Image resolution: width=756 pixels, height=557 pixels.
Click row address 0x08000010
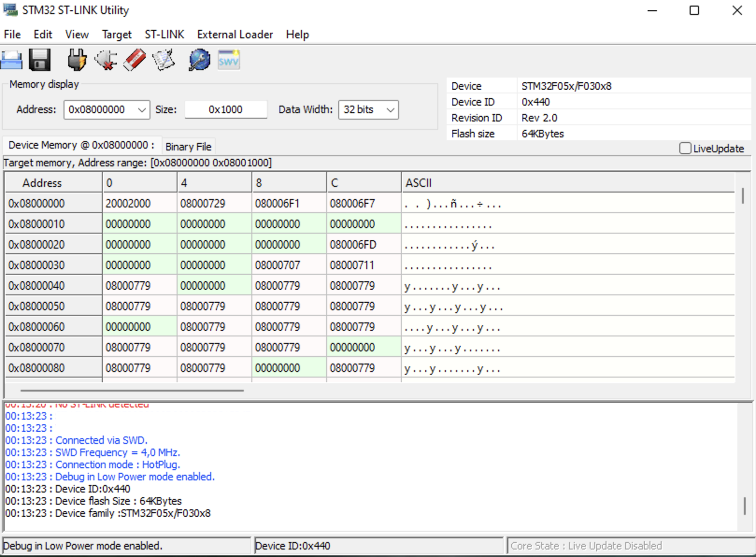pyautogui.click(x=53, y=224)
